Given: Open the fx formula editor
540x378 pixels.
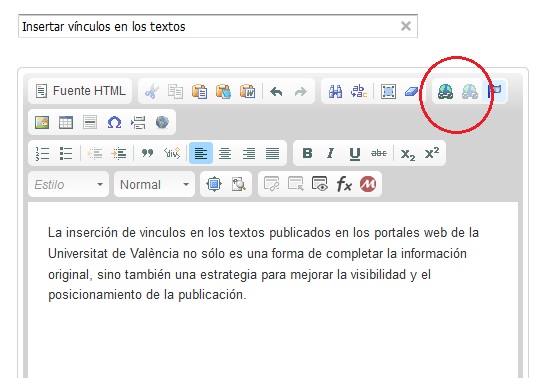Looking at the screenshot, I should click(344, 184).
